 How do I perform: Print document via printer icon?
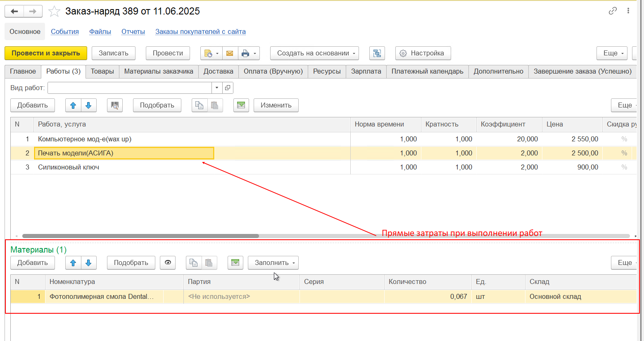pos(245,53)
